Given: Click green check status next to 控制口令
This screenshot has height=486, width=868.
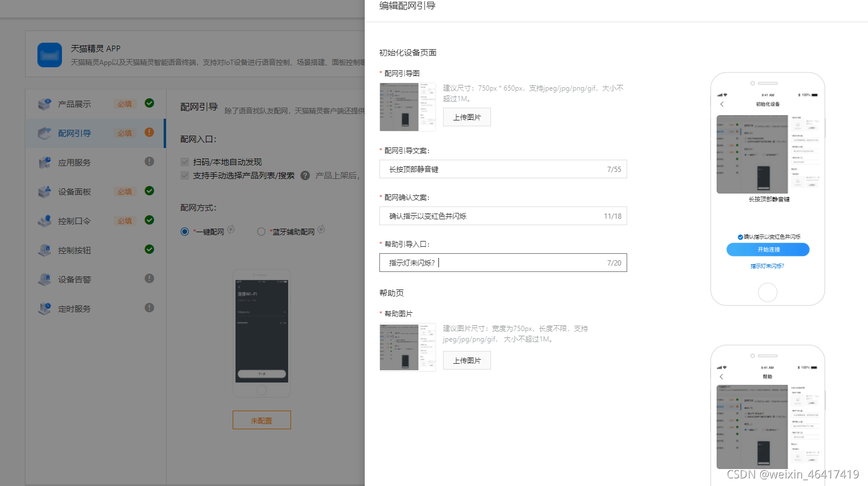Looking at the screenshot, I should (150, 220).
